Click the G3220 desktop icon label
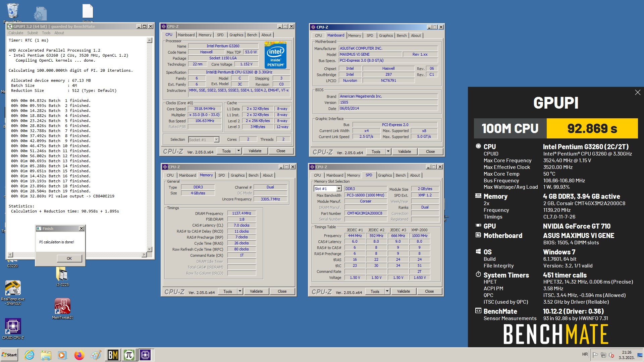 tap(12, 266)
